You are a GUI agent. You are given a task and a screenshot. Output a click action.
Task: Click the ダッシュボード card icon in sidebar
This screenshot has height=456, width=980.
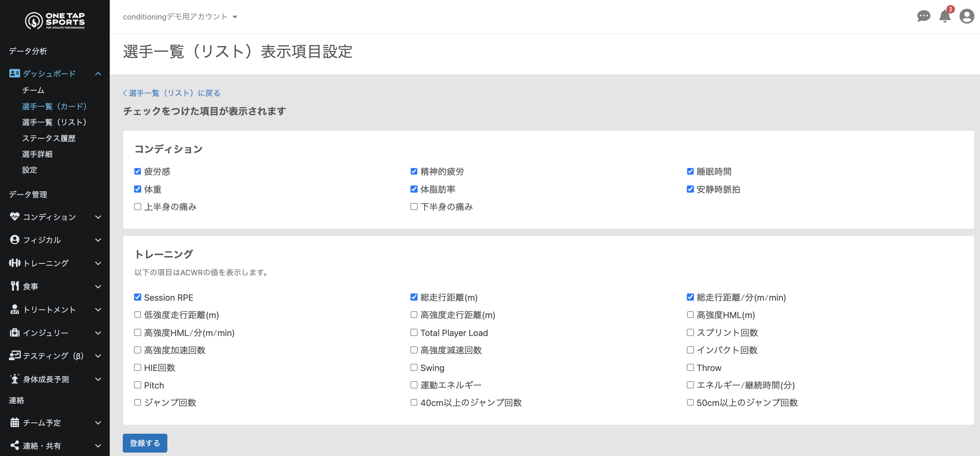(14, 73)
